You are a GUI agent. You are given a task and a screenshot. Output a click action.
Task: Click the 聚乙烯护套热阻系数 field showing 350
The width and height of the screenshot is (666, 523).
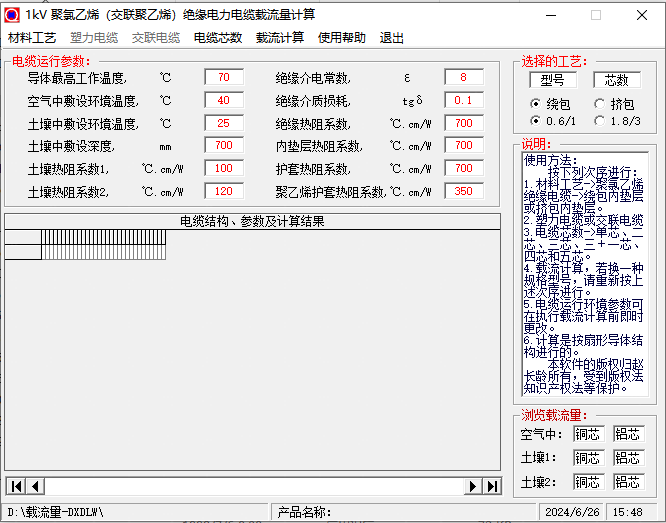[463, 191]
